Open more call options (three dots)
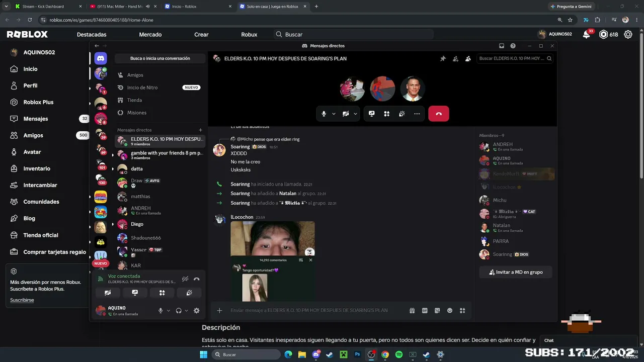The height and width of the screenshot is (362, 644). [417, 114]
